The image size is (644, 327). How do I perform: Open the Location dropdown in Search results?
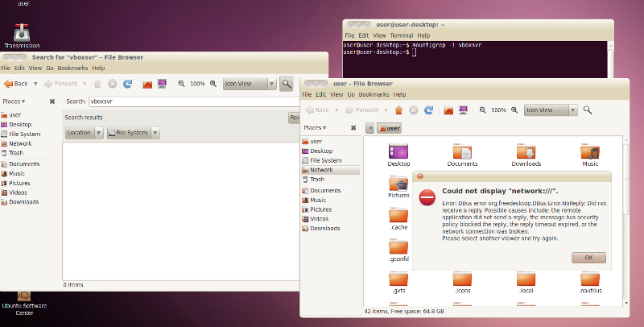click(x=84, y=133)
